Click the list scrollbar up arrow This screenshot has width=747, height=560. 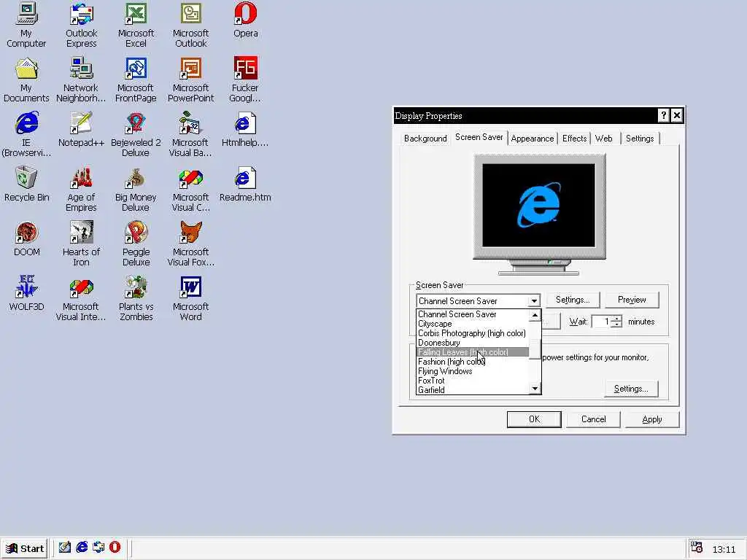tap(535, 315)
